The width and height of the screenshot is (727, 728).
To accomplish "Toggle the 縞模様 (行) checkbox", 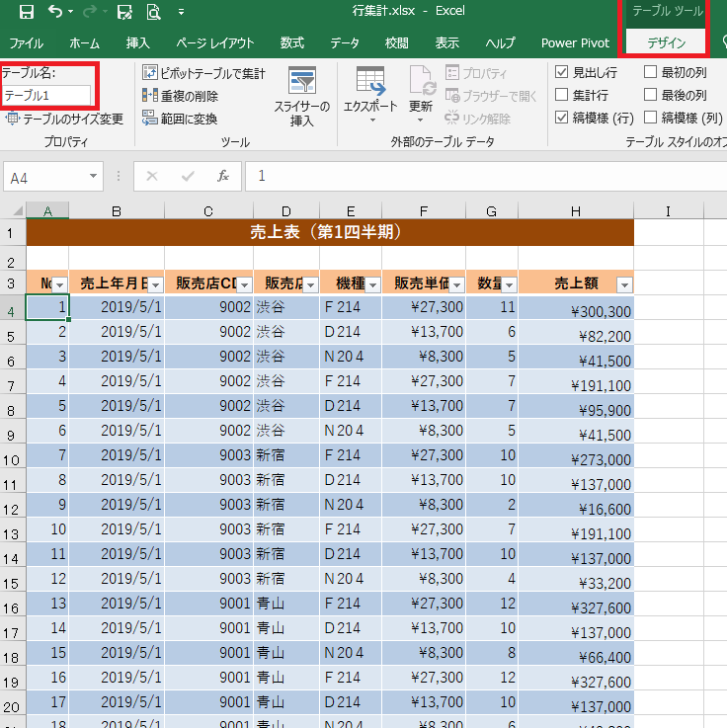I will [x=561, y=118].
